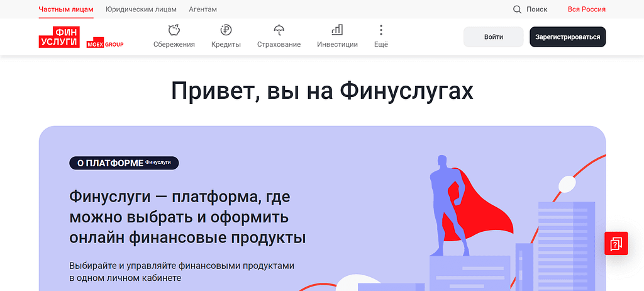Open the Страхование umbrella icon
This screenshot has width=644, height=291.
click(279, 30)
